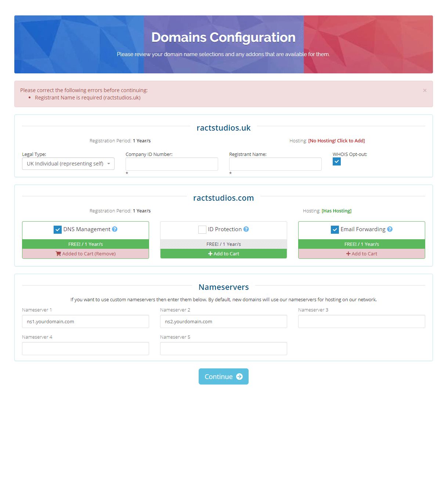Click the Company ID Number field

coord(172,164)
